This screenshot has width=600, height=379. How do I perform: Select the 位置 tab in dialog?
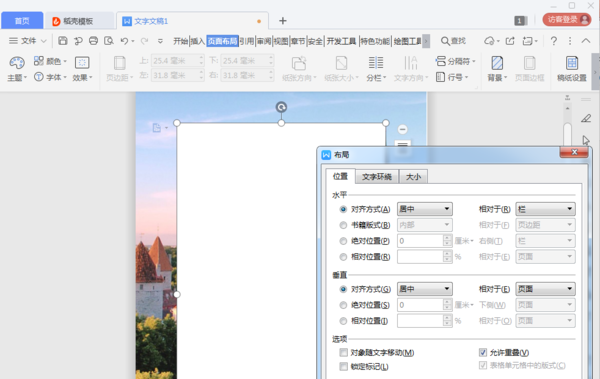pyautogui.click(x=340, y=176)
